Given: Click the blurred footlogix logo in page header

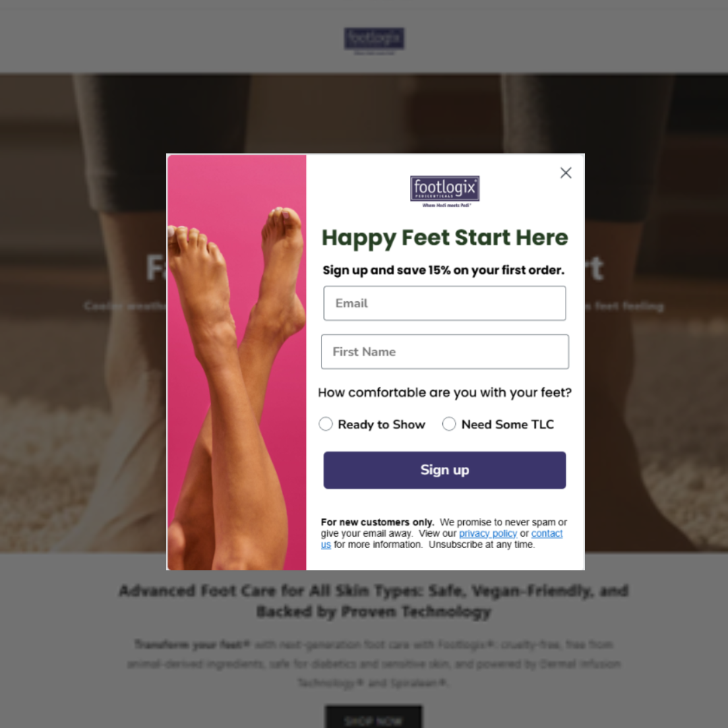Looking at the screenshot, I should click(x=373, y=38).
